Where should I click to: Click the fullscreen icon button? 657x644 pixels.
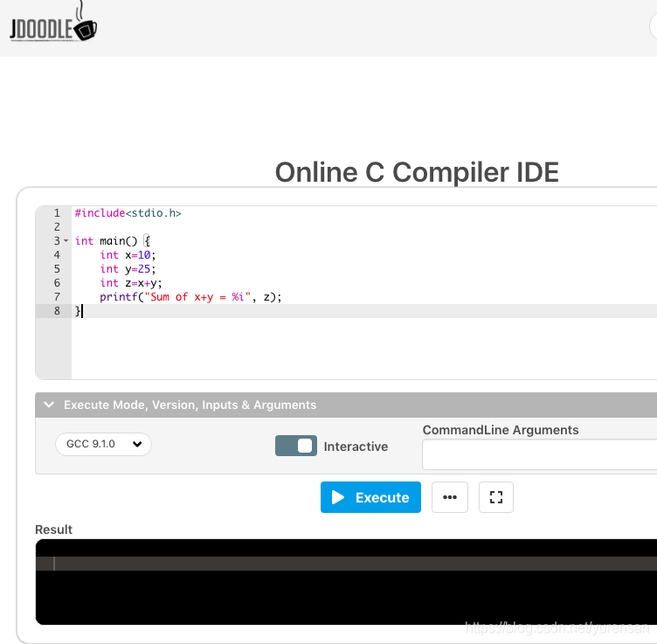coord(496,497)
